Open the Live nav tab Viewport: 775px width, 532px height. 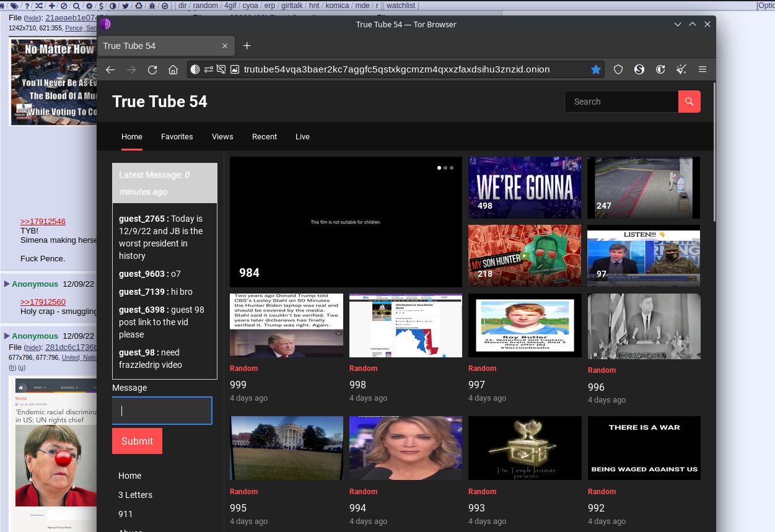point(302,136)
